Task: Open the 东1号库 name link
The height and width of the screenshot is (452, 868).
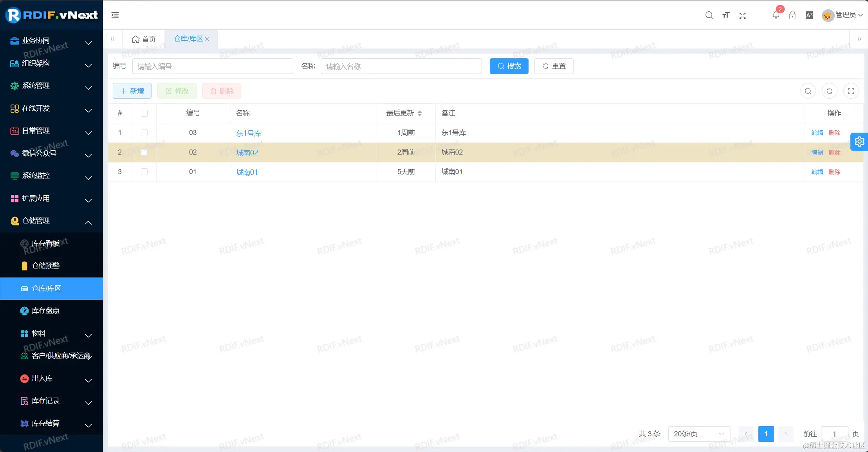Action: (248, 133)
